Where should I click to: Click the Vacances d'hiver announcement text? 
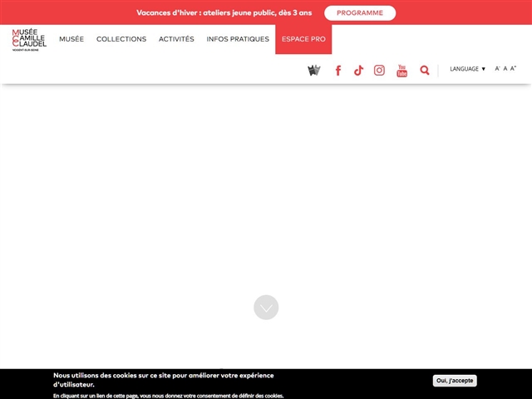click(x=224, y=13)
